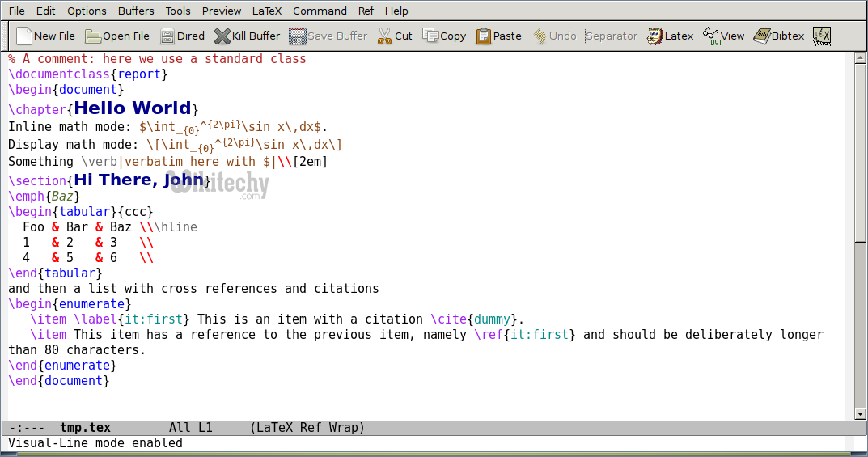Screen dimensions: 868x457
Task: Paste using the clipboard icon
Action: coord(484,36)
